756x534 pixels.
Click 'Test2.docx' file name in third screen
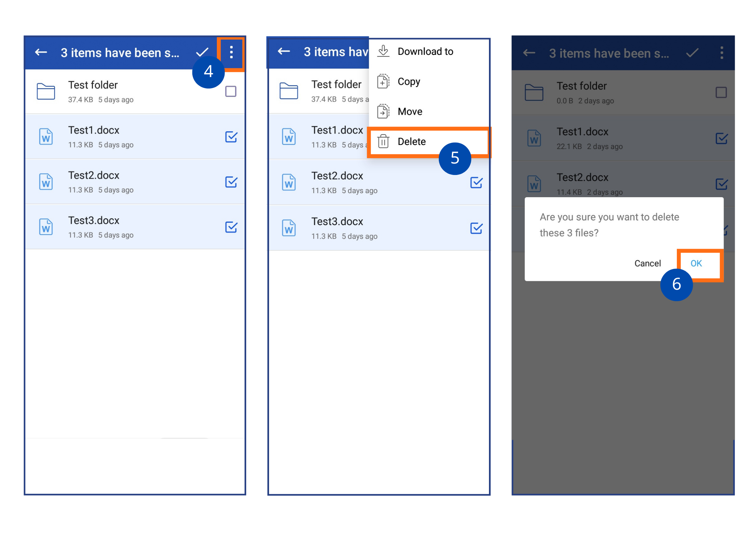tap(582, 178)
